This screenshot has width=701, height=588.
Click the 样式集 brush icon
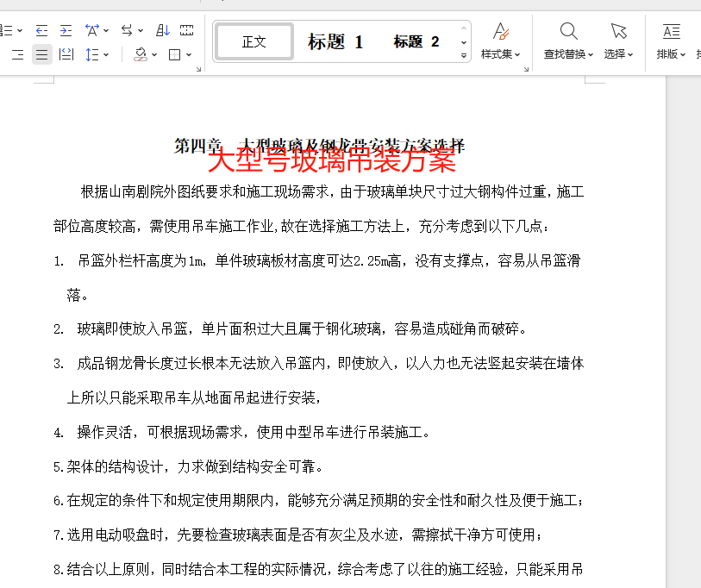pyautogui.click(x=501, y=31)
